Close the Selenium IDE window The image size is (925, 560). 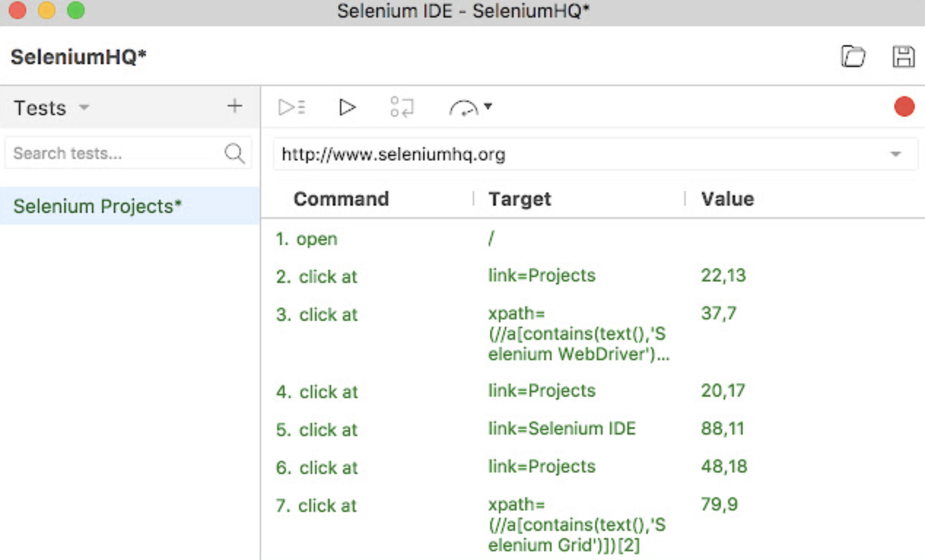coord(18,10)
